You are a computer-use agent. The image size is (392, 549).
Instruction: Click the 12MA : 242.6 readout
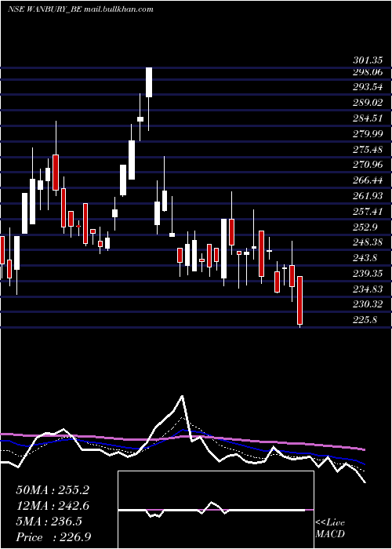coord(53,506)
